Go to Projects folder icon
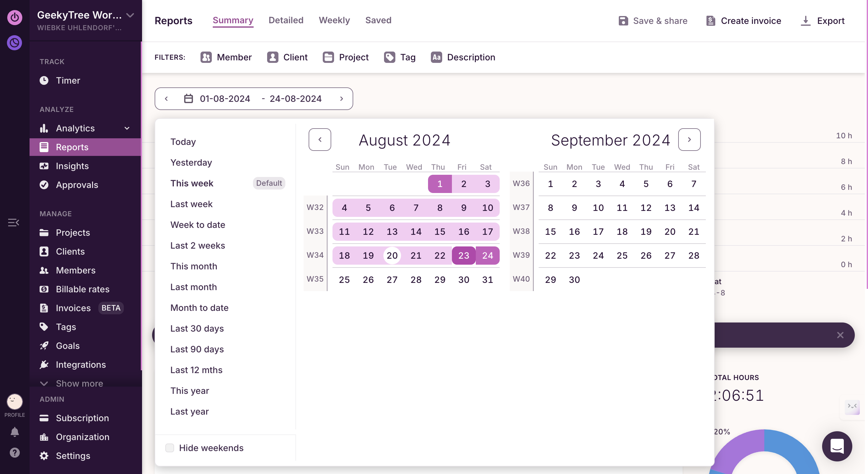The height and width of the screenshot is (474, 868). coord(44,233)
